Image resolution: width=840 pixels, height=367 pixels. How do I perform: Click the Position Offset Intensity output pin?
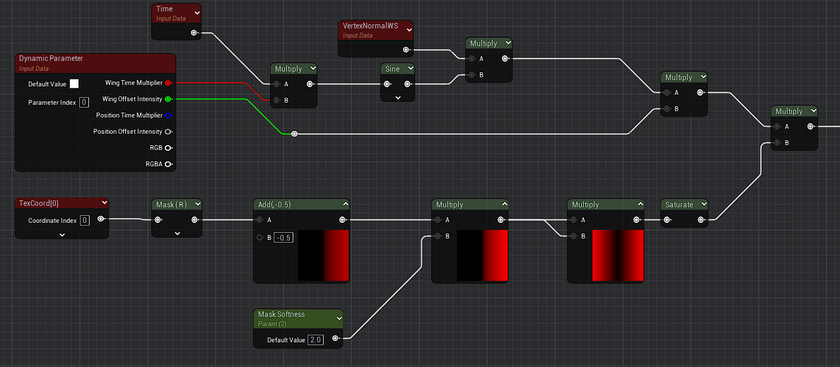168,131
